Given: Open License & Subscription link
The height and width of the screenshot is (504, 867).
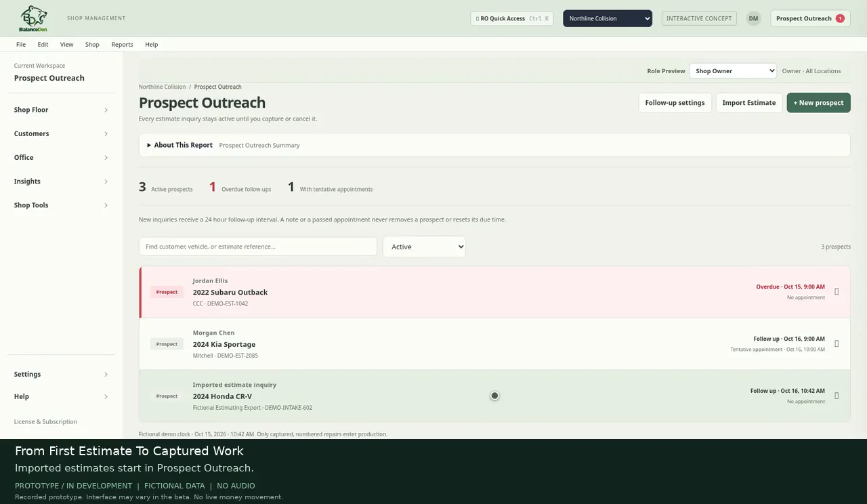Looking at the screenshot, I should pos(45,421).
